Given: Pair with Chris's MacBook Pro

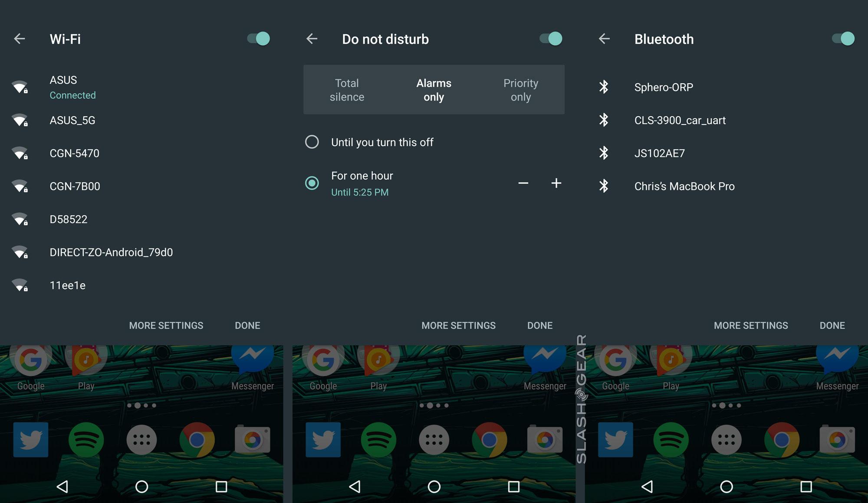Looking at the screenshot, I should pyautogui.click(x=727, y=186).
